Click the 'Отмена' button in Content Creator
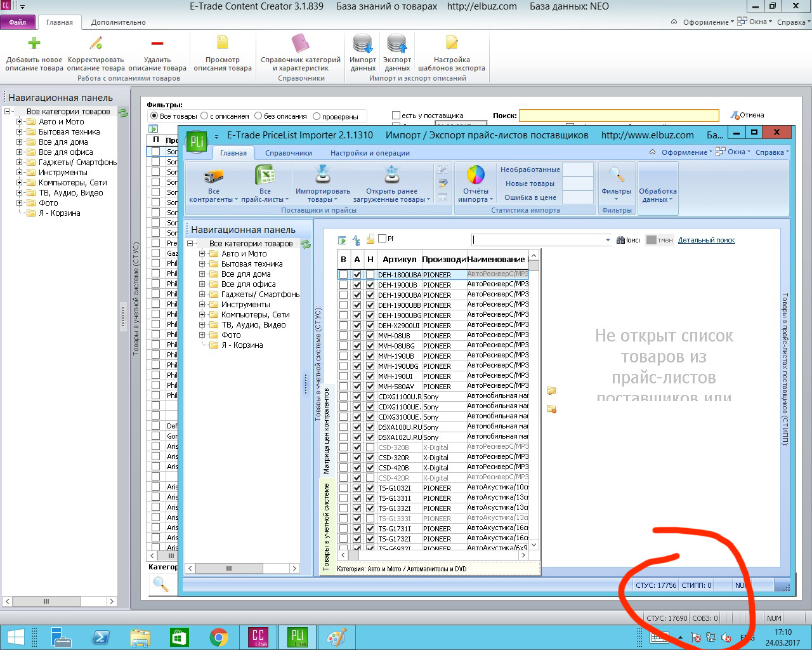 (x=747, y=116)
